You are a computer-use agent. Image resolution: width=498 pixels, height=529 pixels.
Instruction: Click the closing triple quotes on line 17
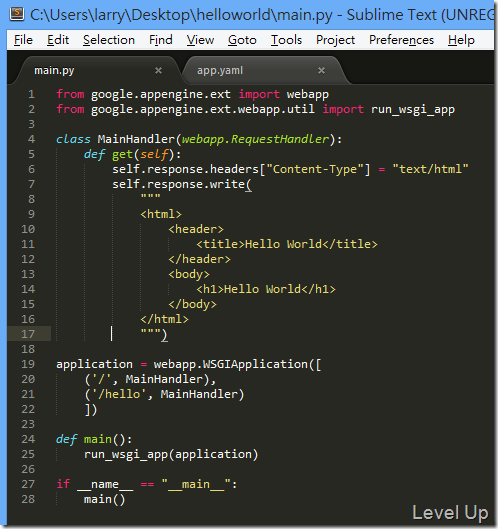pos(150,332)
